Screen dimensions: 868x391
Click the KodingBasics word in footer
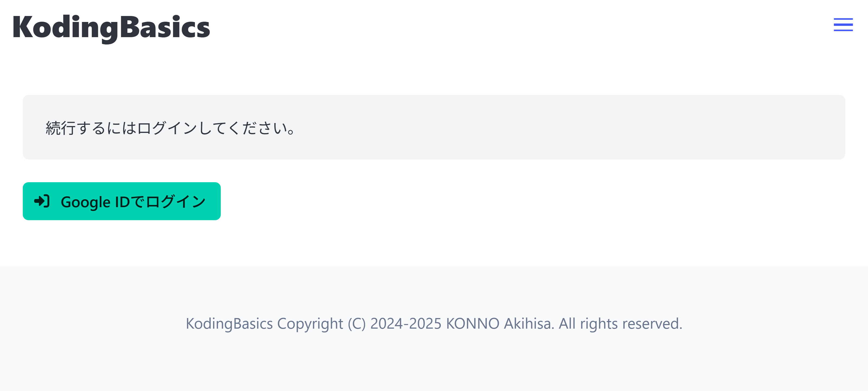coord(229,323)
